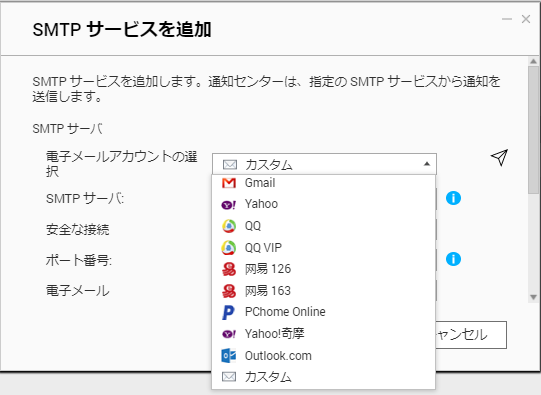Select PChome Online option
Image resolution: width=541 pixels, height=395 pixels.
point(323,312)
